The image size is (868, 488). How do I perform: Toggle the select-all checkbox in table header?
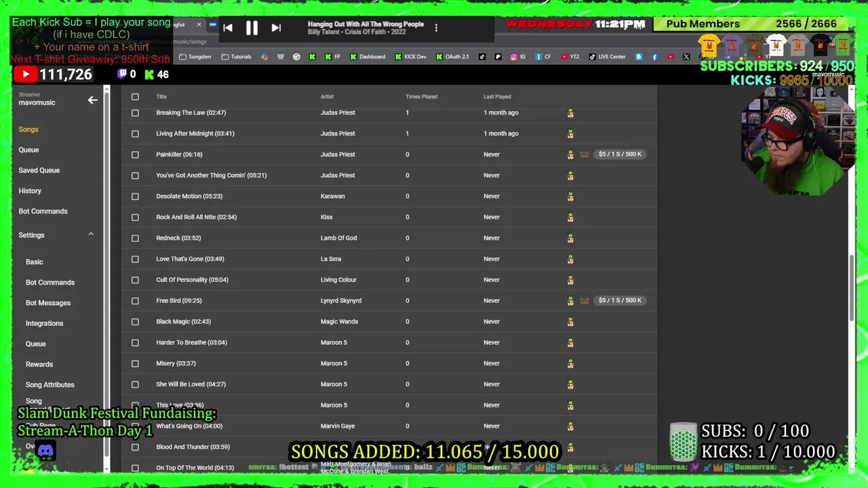[x=135, y=97]
